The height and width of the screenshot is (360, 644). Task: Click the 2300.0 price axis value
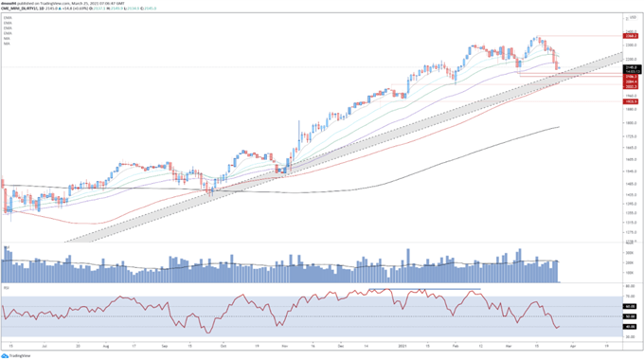(631, 45)
